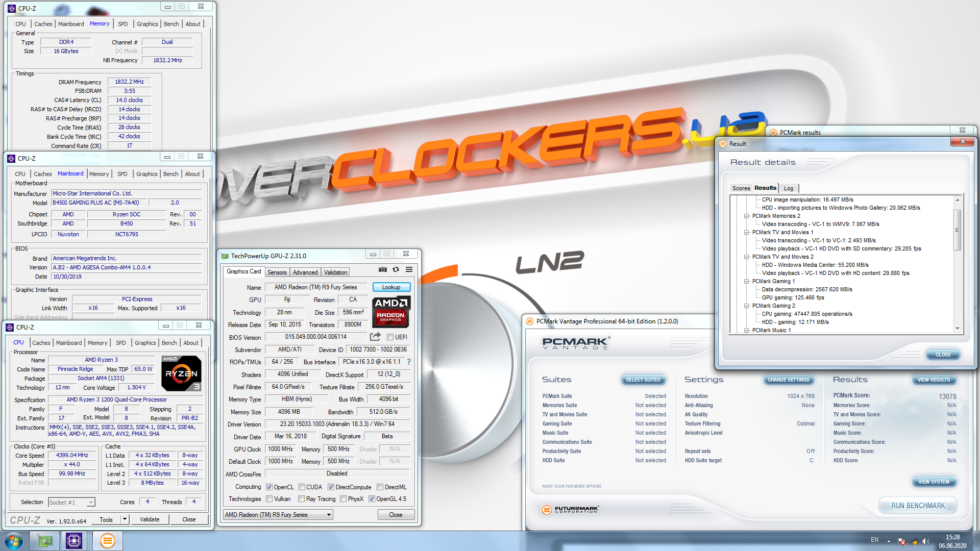The height and width of the screenshot is (551, 980).
Task: Click the PCMark Vantage title bar icon
Action: click(x=530, y=321)
